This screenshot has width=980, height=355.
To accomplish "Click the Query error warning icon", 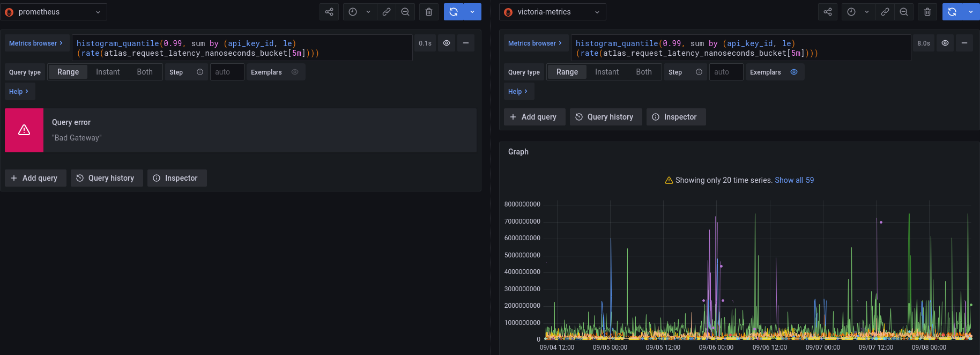I will pyautogui.click(x=24, y=130).
